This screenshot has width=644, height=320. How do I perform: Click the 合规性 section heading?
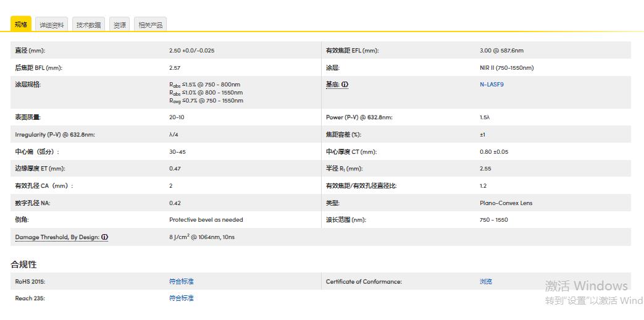[x=23, y=264]
